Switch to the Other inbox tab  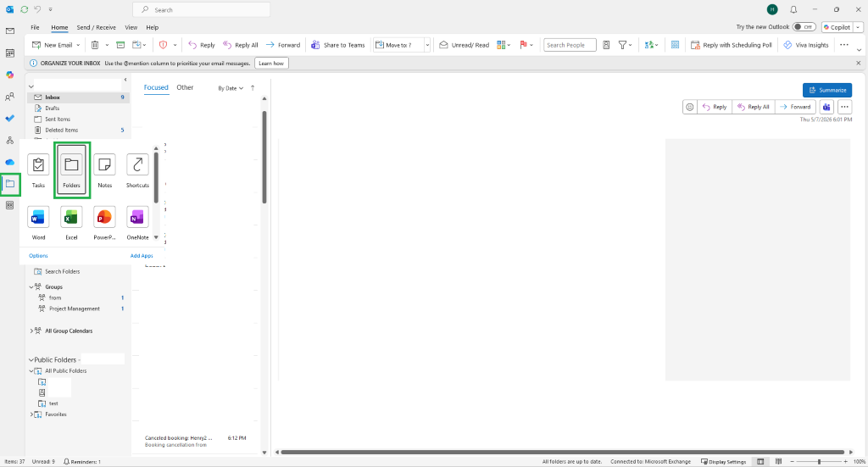(x=185, y=87)
